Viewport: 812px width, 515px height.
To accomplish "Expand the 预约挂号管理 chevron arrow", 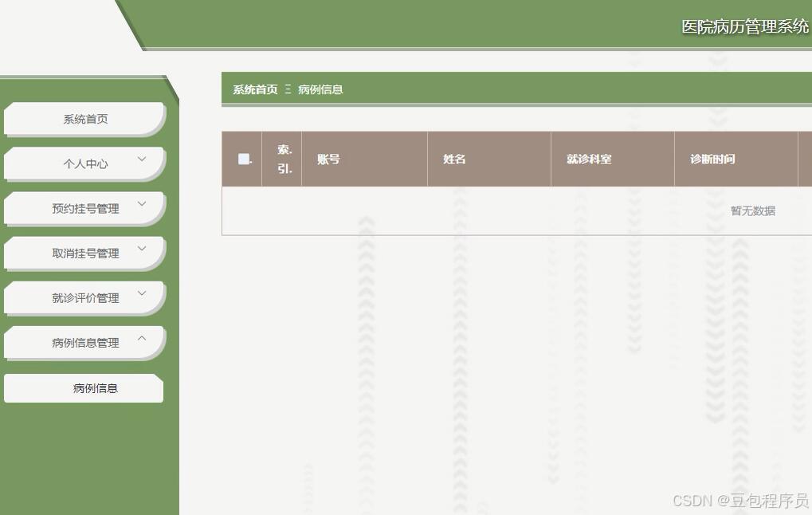I will (x=141, y=203).
